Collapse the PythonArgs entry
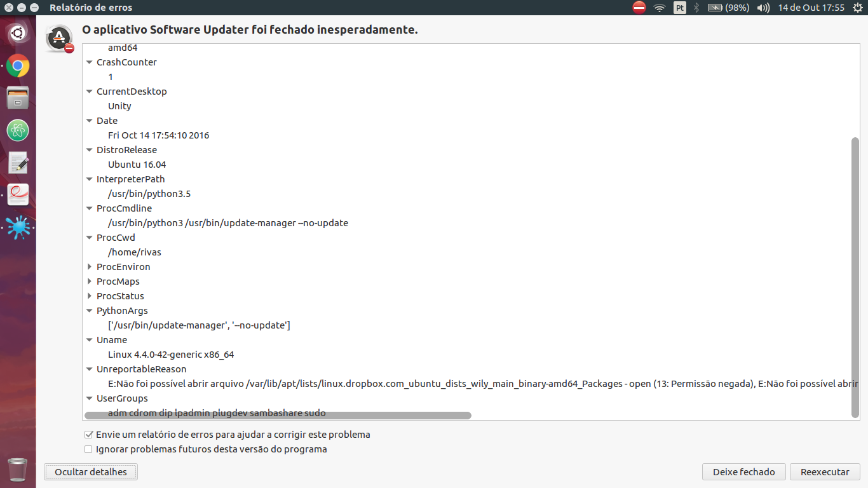The height and width of the screenshot is (488, 868). tap(90, 311)
